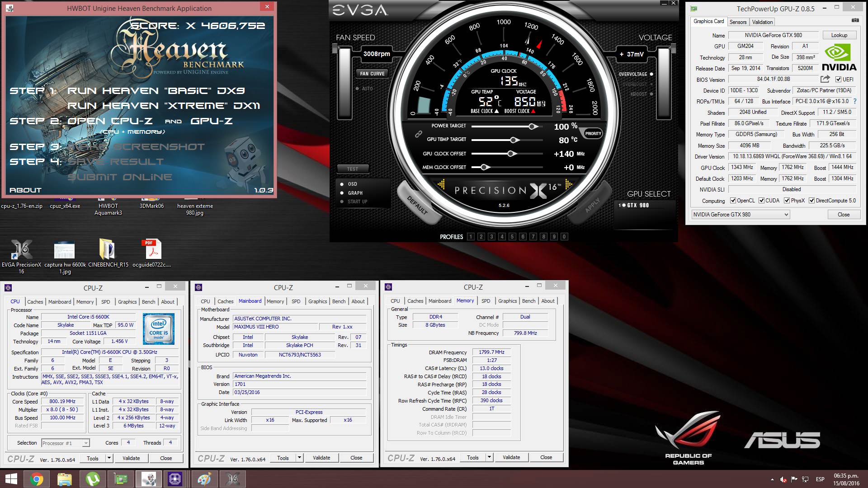The width and height of the screenshot is (868, 488).
Task: Click left yellow arrow beside Precision X logo
Action: coord(441,184)
